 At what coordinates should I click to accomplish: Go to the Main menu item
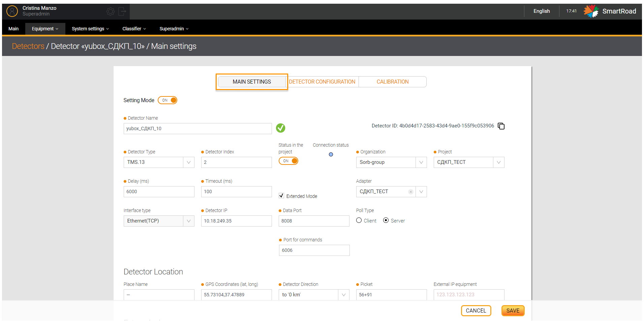pyautogui.click(x=13, y=29)
